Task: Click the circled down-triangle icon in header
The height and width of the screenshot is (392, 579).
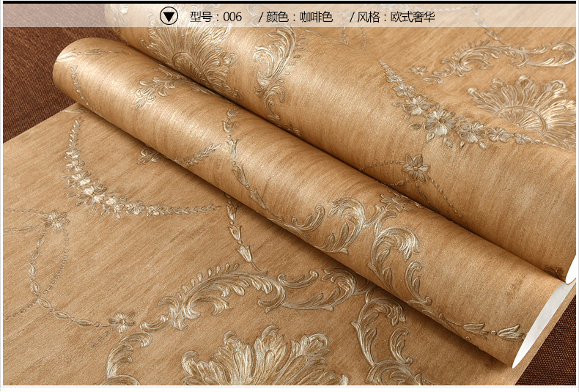Action: (x=169, y=16)
